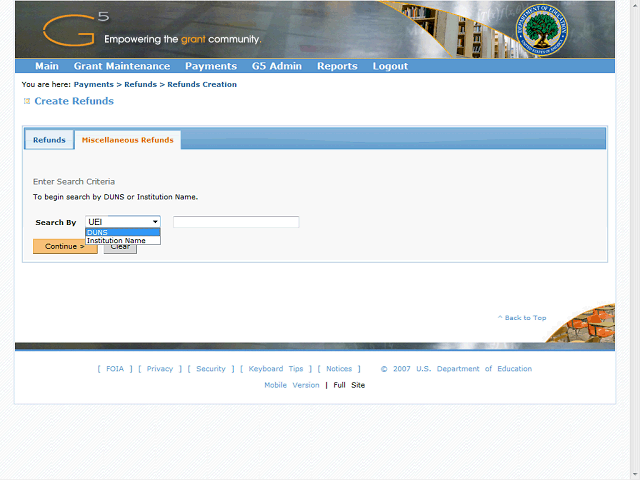Choose Institution Name from the dropdown list
Image resolution: width=640 pixels, height=480 pixels.
click(123, 240)
